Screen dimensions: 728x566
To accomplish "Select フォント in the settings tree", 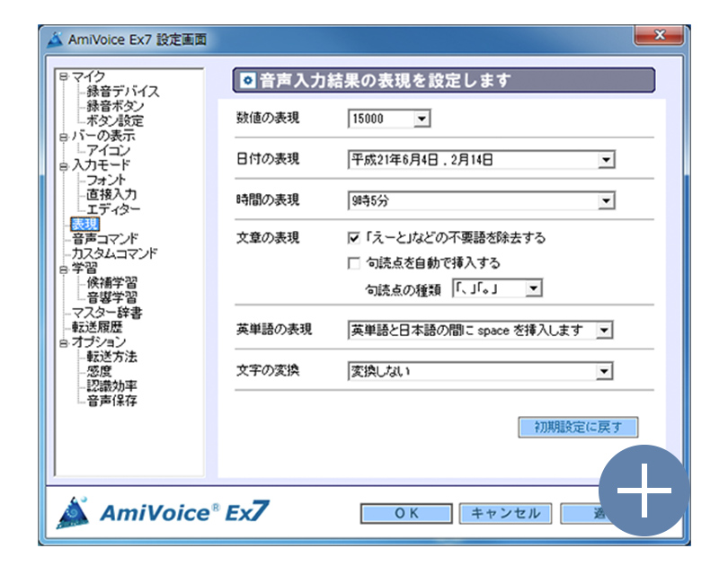I will [x=106, y=180].
